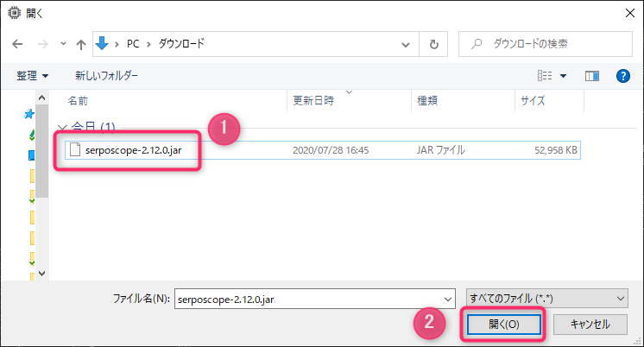Screen dimensions: 644x347
Task: Sort by 更新日時 column header
Action: (313, 101)
